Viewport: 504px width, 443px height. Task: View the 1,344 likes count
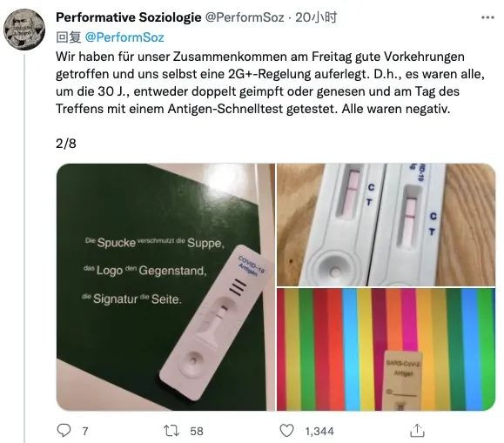point(319,431)
